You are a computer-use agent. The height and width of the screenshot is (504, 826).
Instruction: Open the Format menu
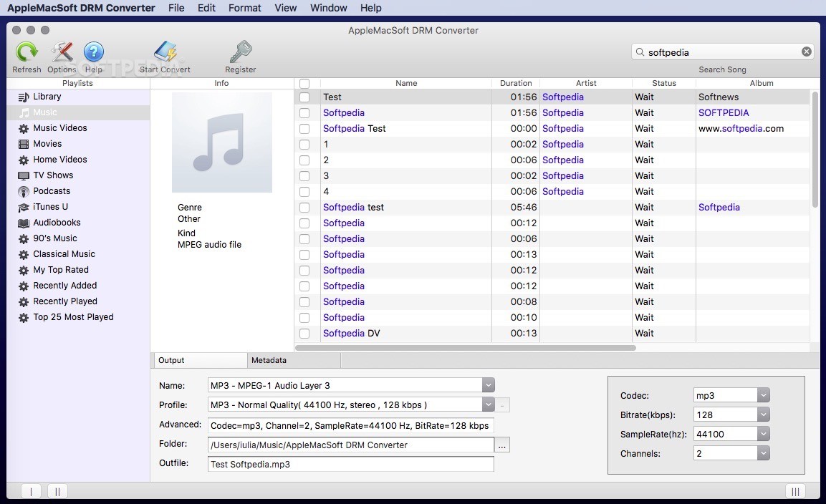point(244,8)
